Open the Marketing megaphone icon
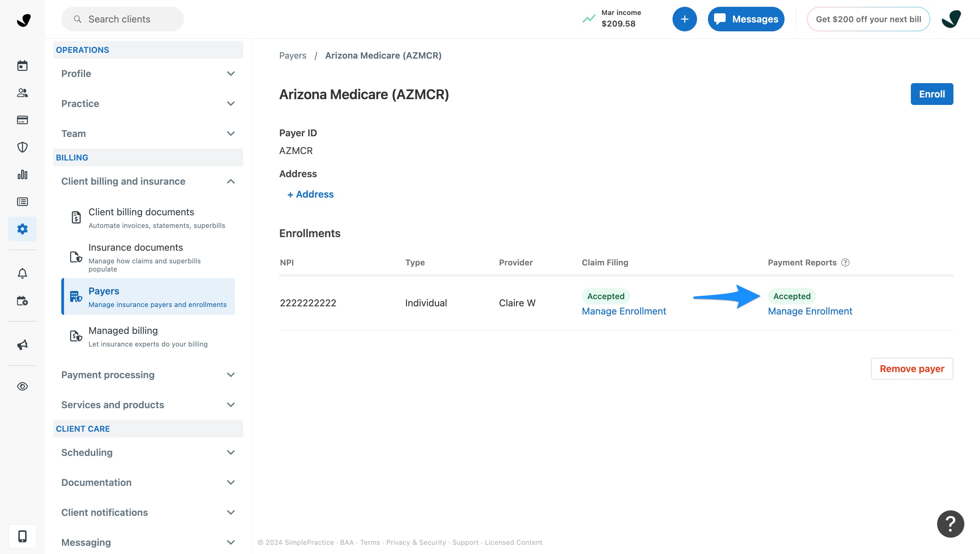Image resolution: width=980 pixels, height=554 pixels. click(x=22, y=344)
